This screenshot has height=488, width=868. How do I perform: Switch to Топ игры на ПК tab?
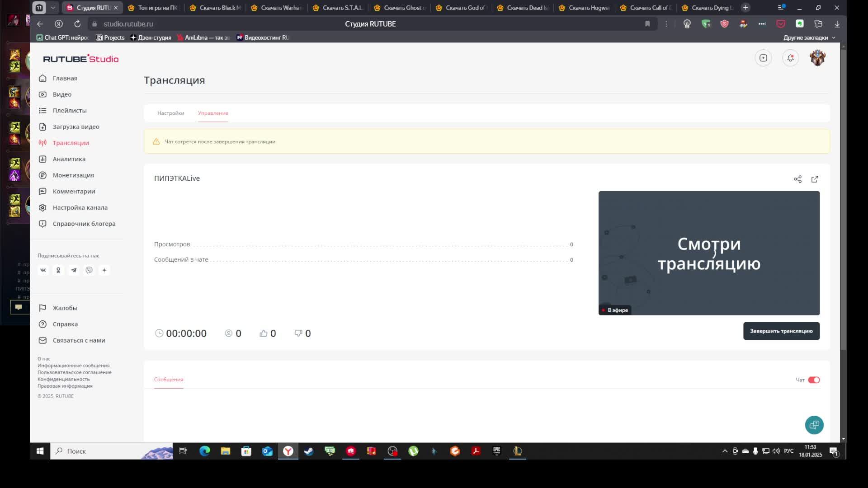(x=153, y=8)
